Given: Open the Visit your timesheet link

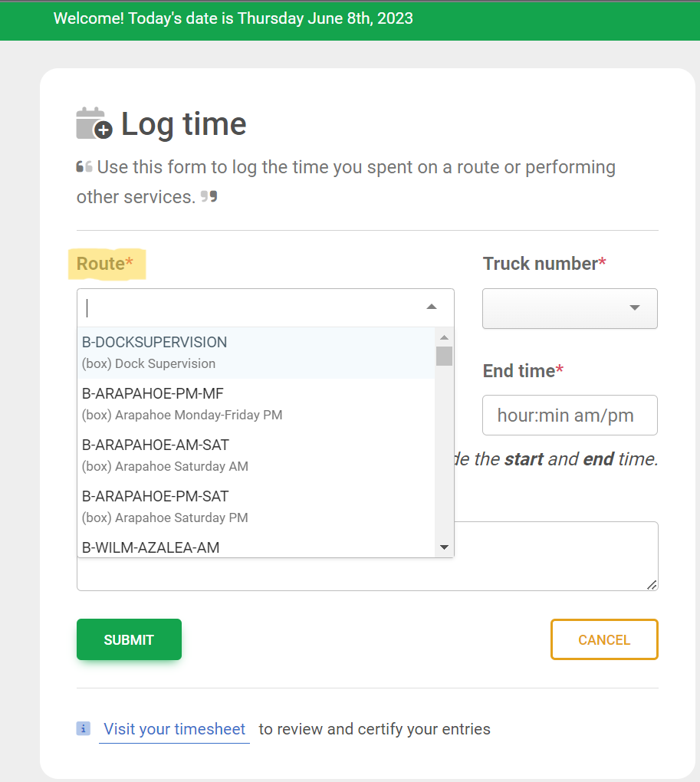Looking at the screenshot, I should tap(175, 729).
